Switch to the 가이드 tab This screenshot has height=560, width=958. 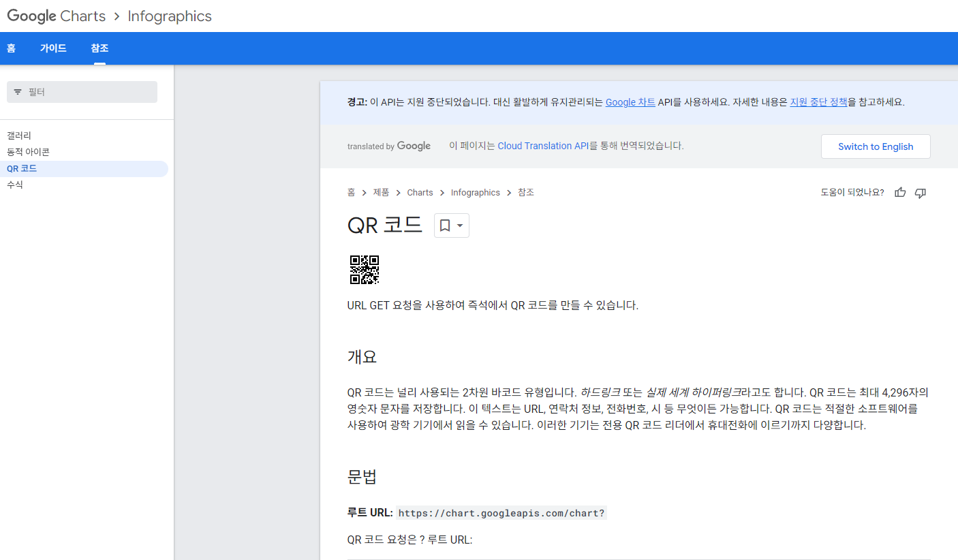(53, 48)
